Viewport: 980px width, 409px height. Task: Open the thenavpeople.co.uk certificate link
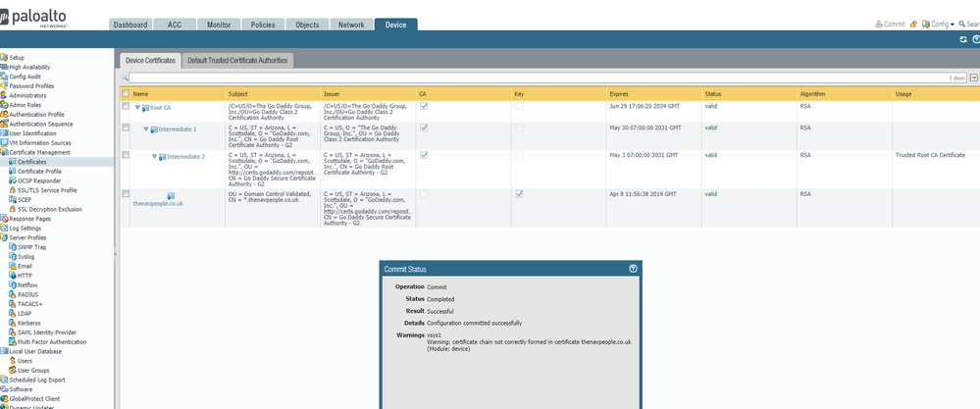(158, 203)
